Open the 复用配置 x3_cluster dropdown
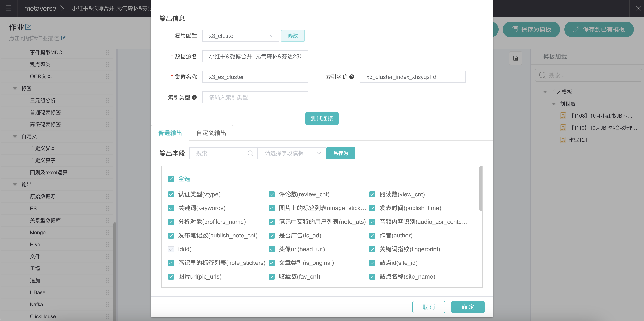644x321 pixels. 240,36
